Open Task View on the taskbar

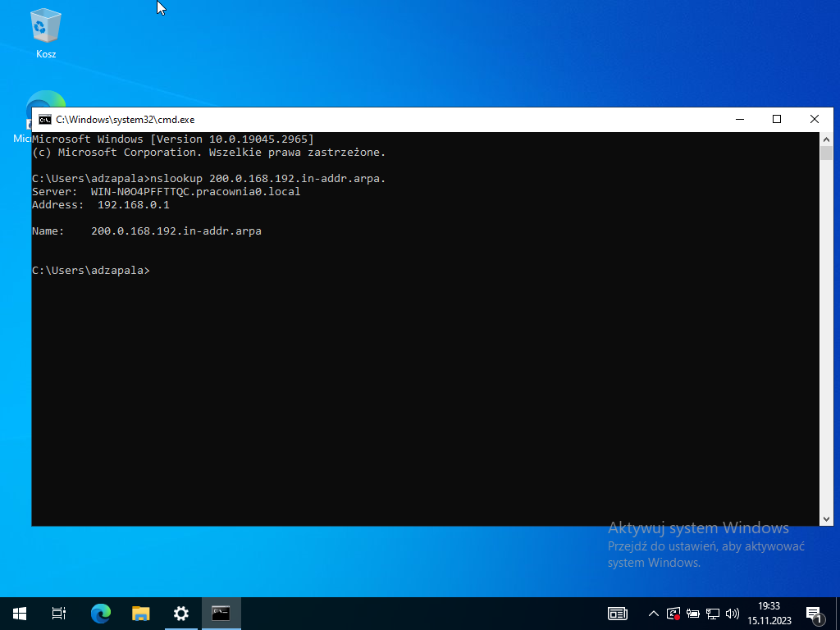click(59, 614)
